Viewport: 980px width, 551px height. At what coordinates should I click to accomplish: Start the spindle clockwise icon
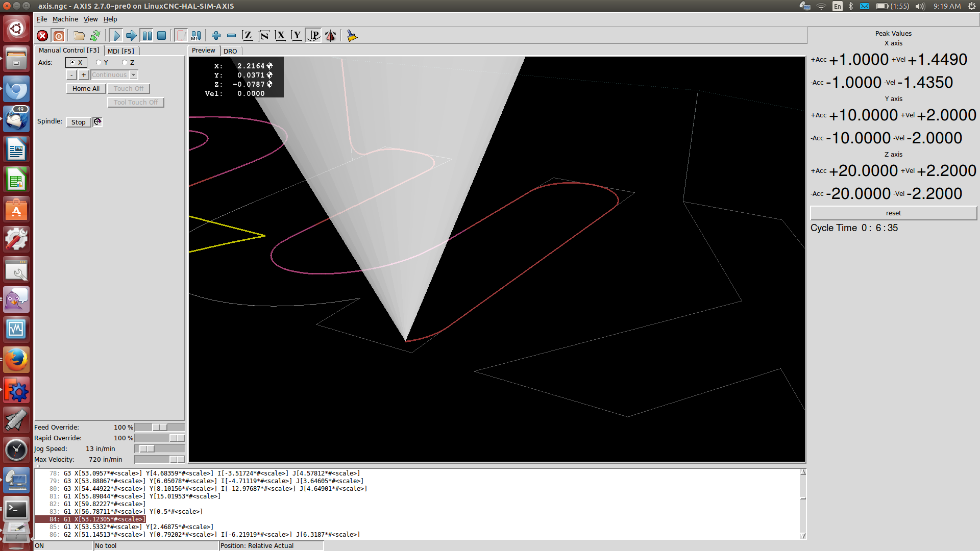point(97,122)
